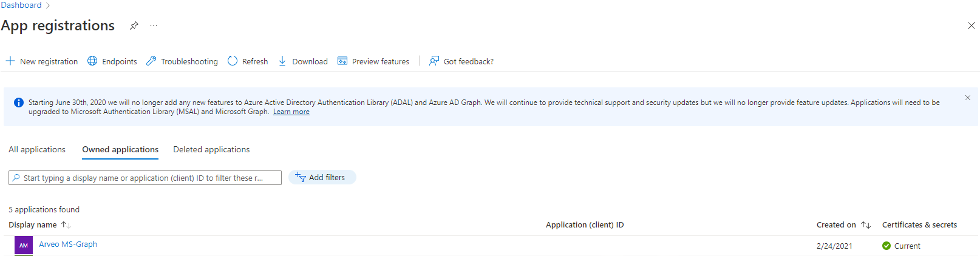Open Preview features
The image size is (980, 256).
coord(373,61)
